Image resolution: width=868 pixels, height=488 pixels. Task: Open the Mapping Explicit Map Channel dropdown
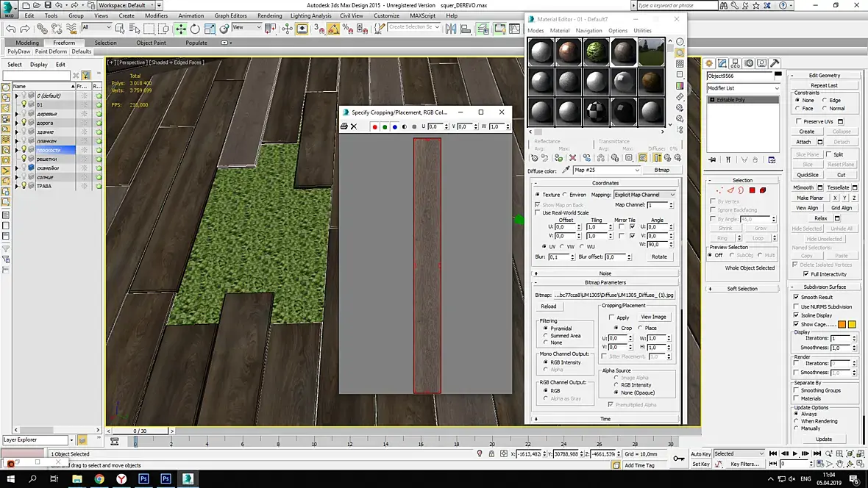[x=644, y=195]
